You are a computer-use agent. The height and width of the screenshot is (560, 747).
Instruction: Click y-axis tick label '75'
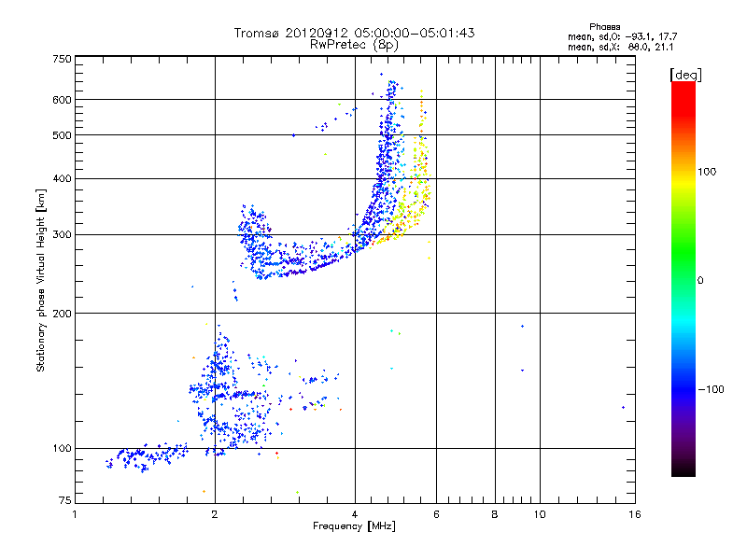click(x=64, y=500)
